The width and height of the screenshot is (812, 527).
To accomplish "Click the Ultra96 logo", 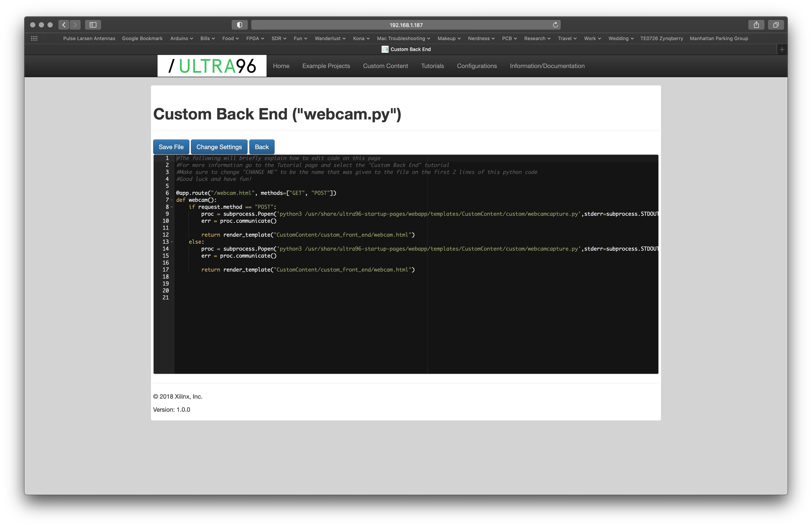I will (x=212, y=66).
